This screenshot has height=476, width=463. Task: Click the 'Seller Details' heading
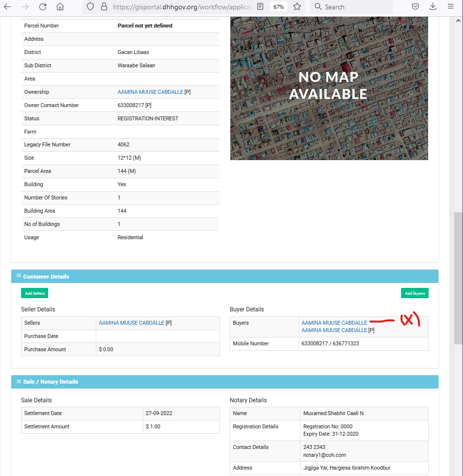38,309
